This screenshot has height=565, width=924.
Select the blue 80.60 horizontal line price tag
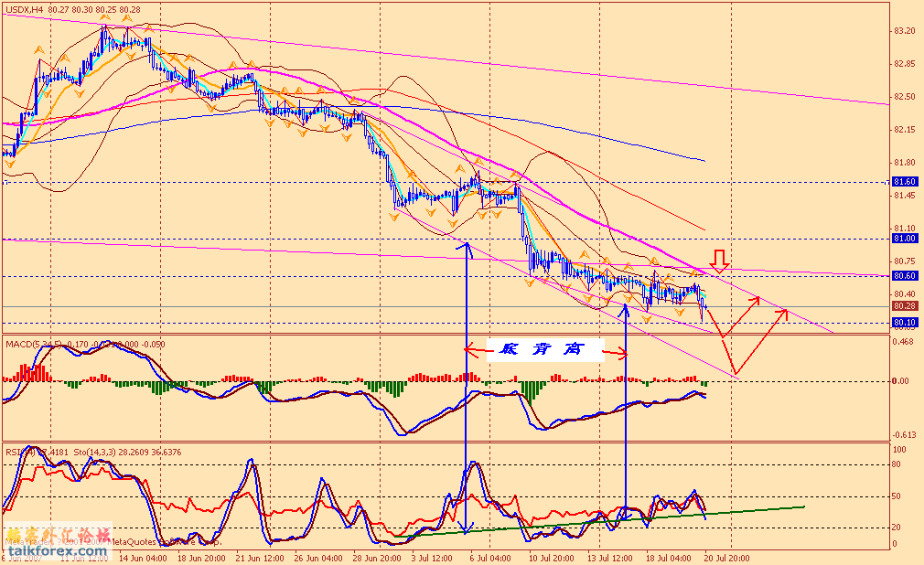(x=905, y=276)
